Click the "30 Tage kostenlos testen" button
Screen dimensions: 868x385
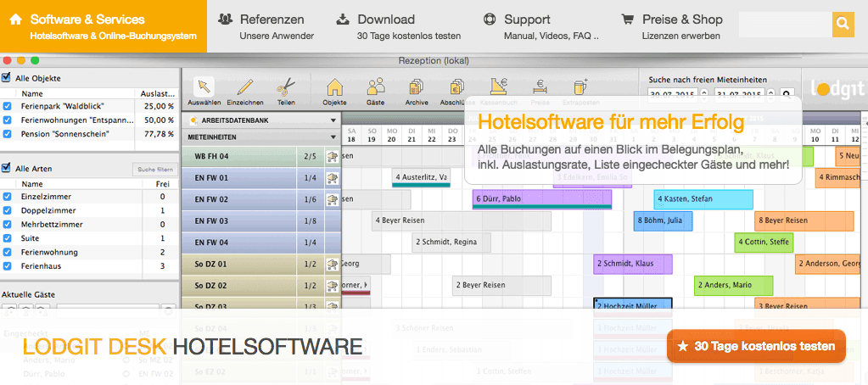click(756, 346)
